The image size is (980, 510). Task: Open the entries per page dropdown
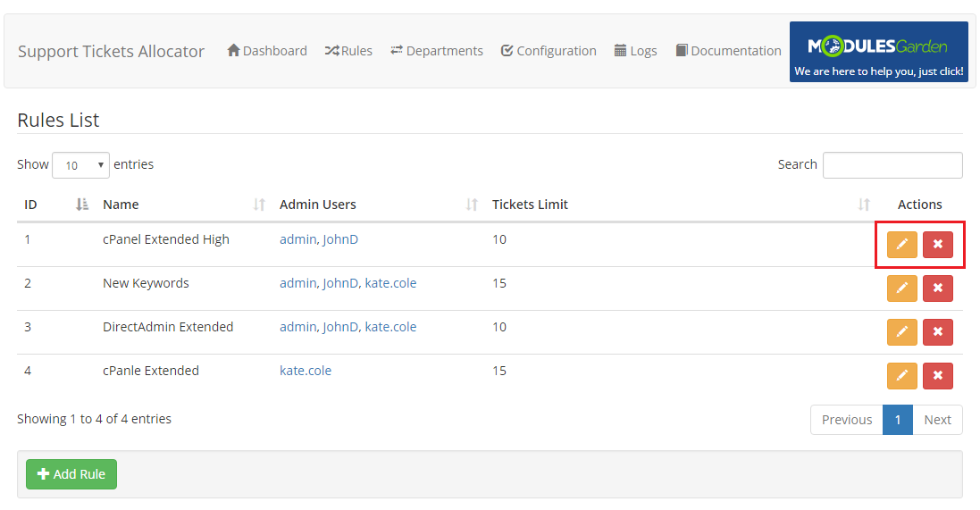[80, 165]
